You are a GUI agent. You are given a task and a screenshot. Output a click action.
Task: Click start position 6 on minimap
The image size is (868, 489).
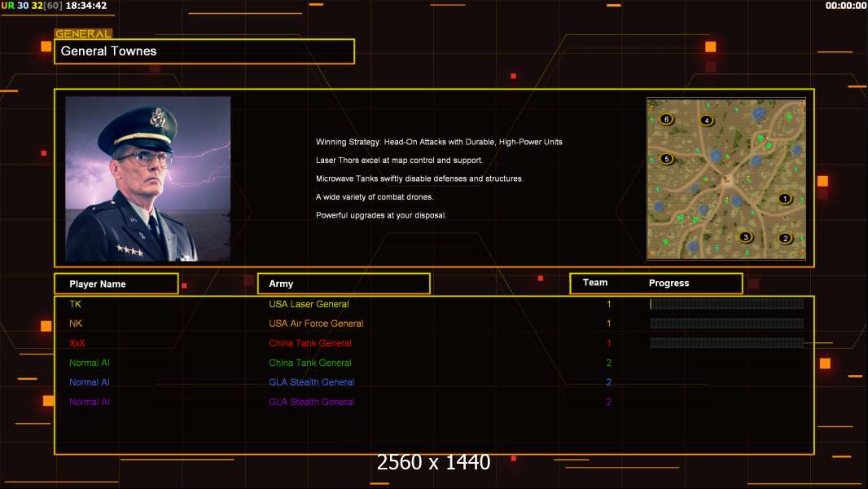[x=667, y=119]
